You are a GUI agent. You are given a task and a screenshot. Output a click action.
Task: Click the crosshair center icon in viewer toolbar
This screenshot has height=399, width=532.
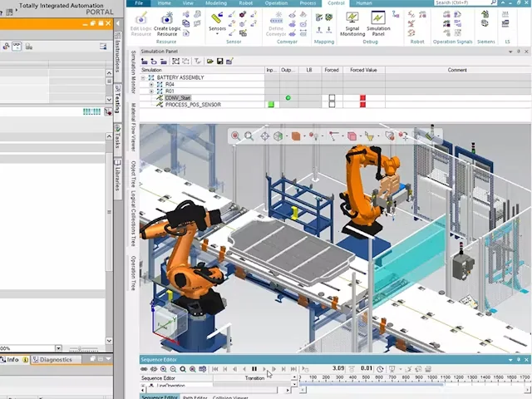(x=264, y=136)
